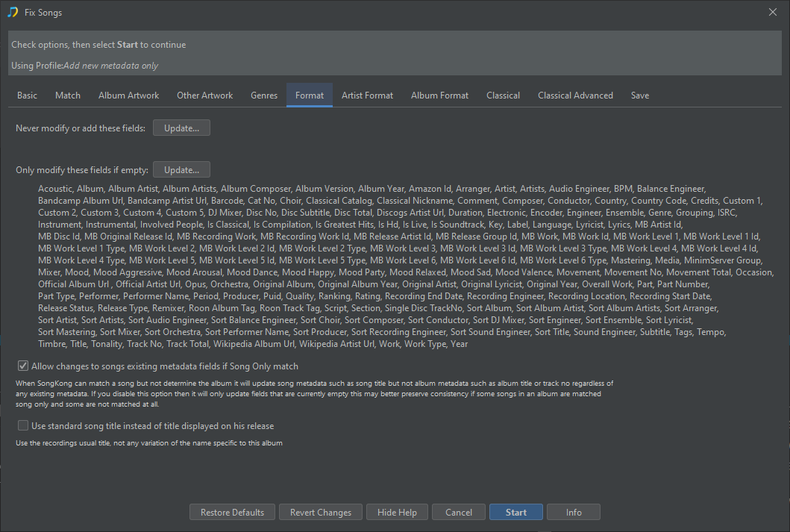Disable Allow changes if Song Only match
This screenshot has height=532, width=790.
(23, 366)
